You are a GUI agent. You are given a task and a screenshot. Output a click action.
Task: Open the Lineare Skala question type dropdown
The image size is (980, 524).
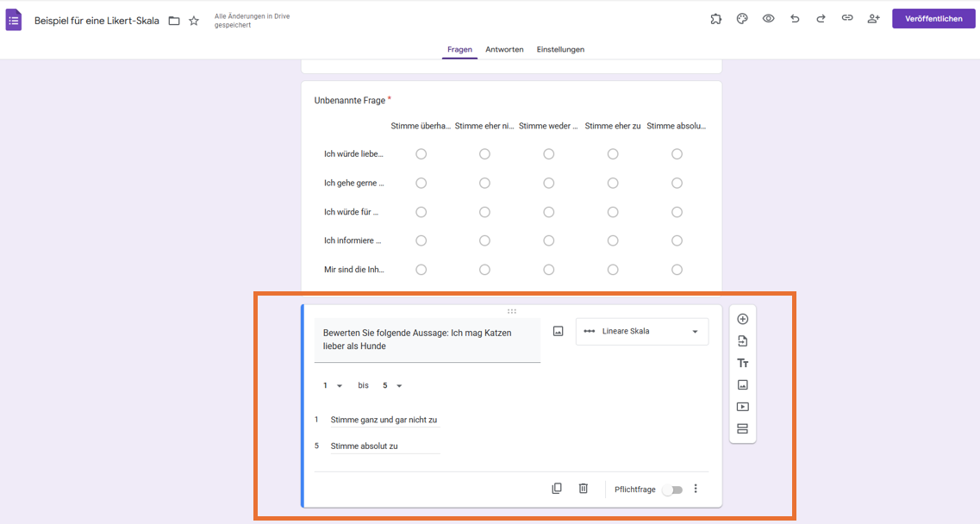click(642, 332)
